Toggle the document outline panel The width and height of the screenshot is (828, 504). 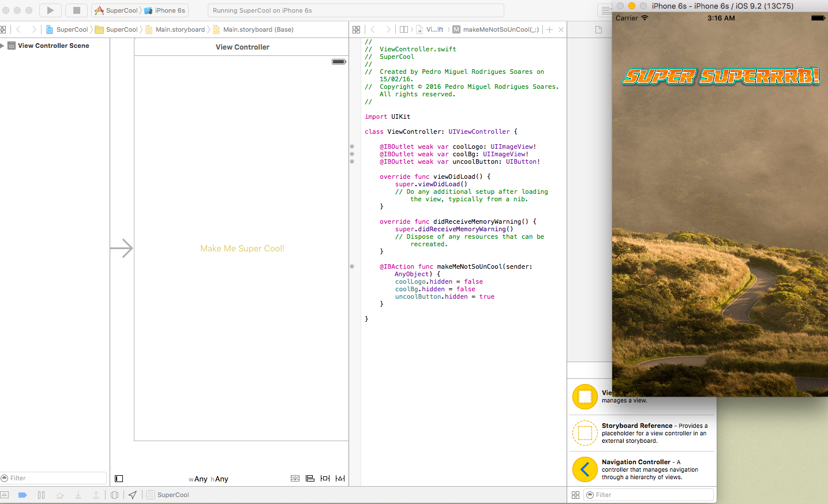click(x=119, y=479)
